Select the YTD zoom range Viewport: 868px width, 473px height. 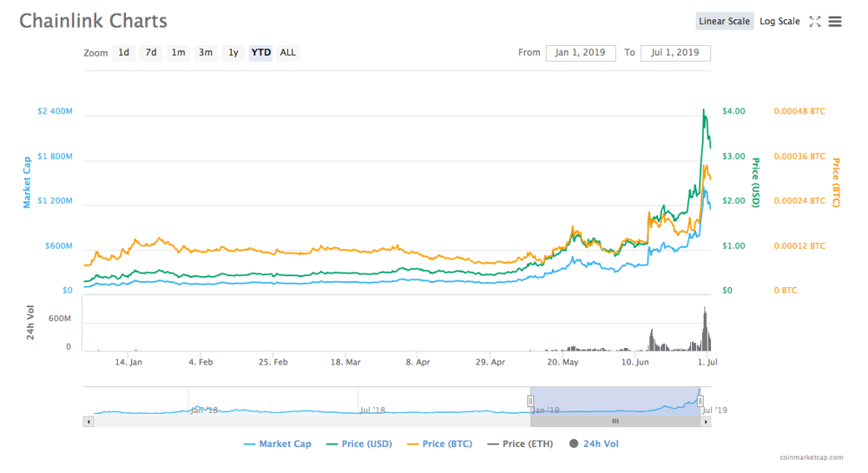tap(260, 53)
